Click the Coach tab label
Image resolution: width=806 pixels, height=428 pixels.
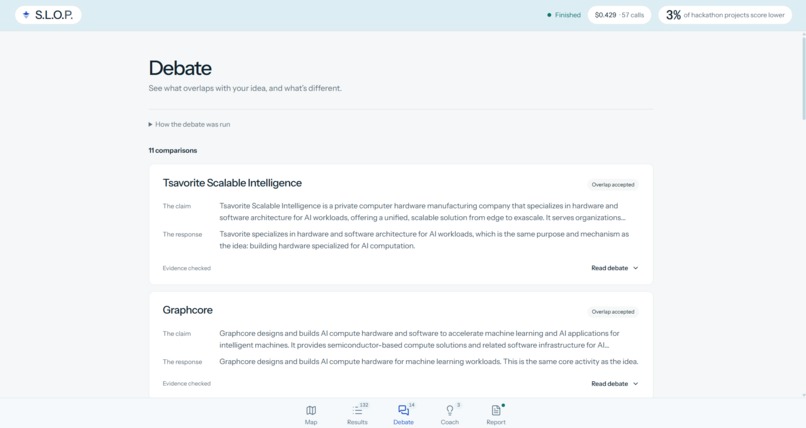coord(450,422)
